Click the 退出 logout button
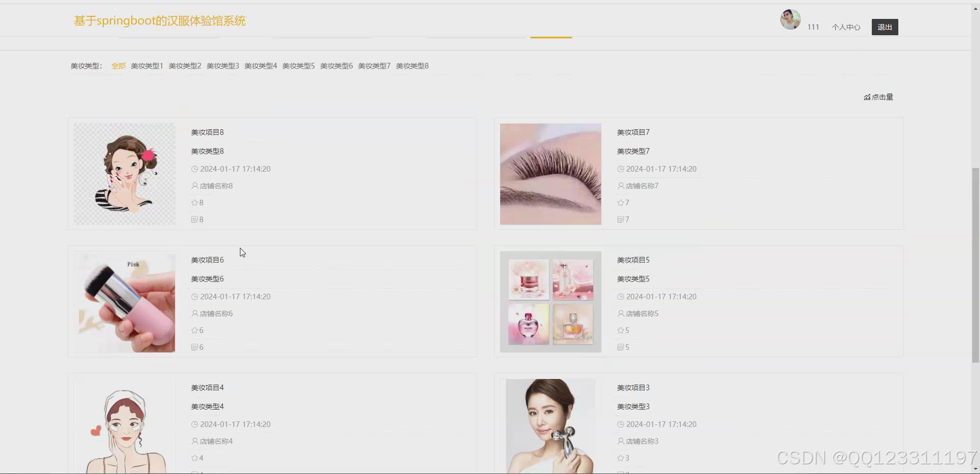 click(885, 27)
